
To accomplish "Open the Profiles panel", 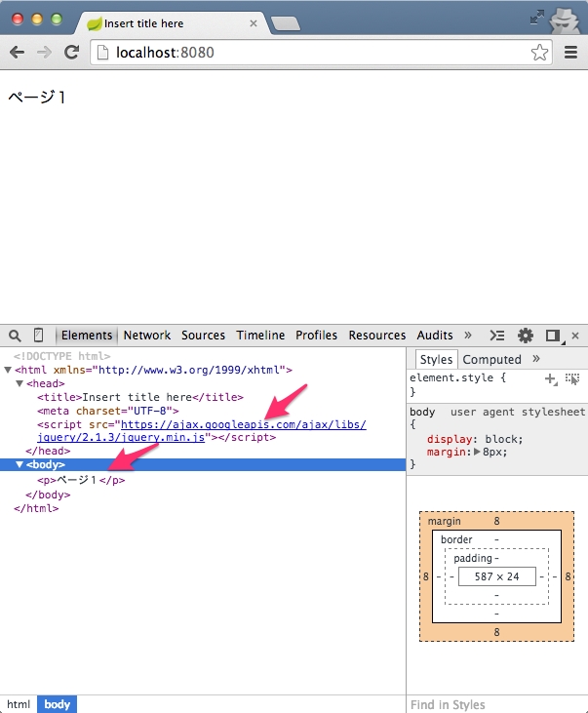I will coord(316,336).
